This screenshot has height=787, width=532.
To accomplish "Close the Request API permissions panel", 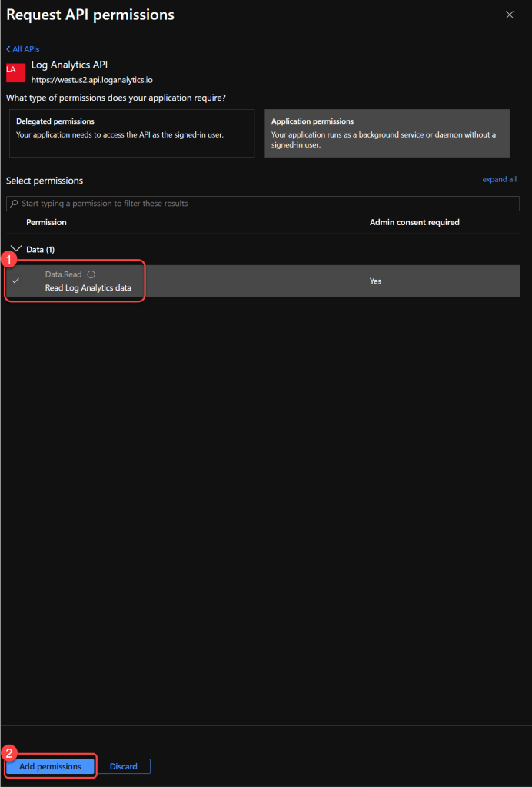I will click(x=509, y=15).
